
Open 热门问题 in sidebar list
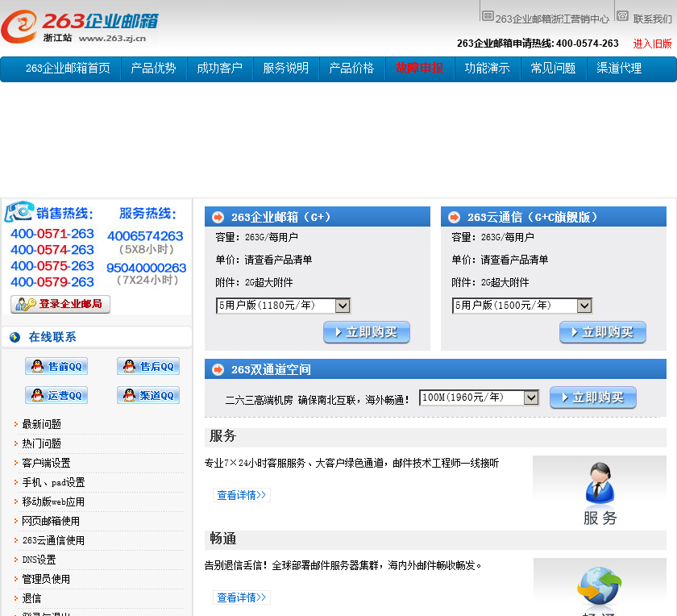(x=41, y=443)
